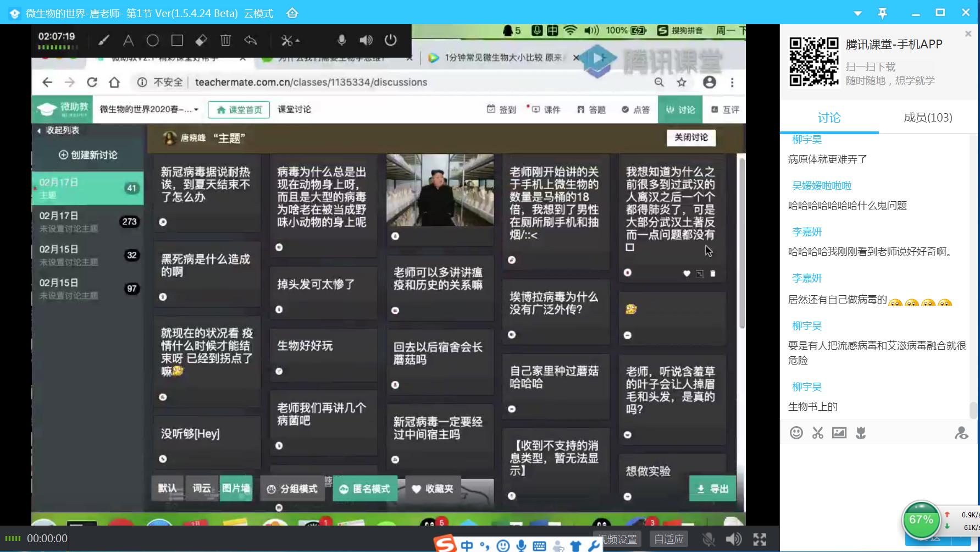Click the trash clear-annotations icon
980x552 pixels.
pos(225,40)
